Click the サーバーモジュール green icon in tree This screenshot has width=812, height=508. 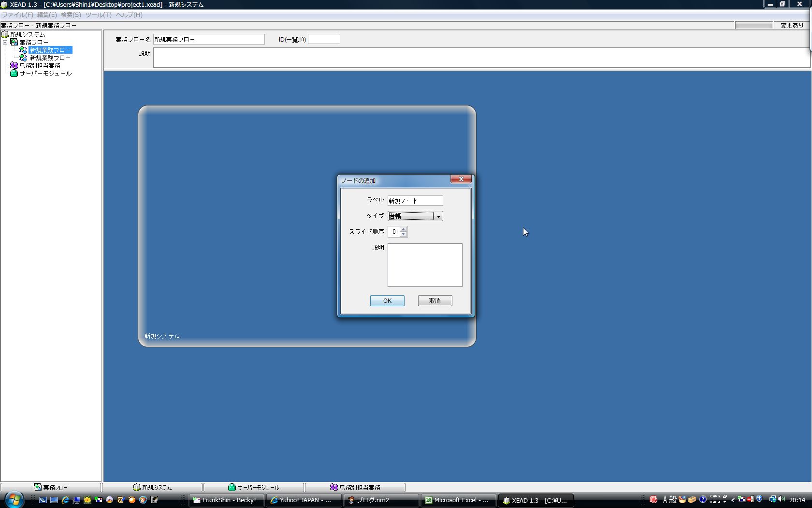[x=14, y=73]
